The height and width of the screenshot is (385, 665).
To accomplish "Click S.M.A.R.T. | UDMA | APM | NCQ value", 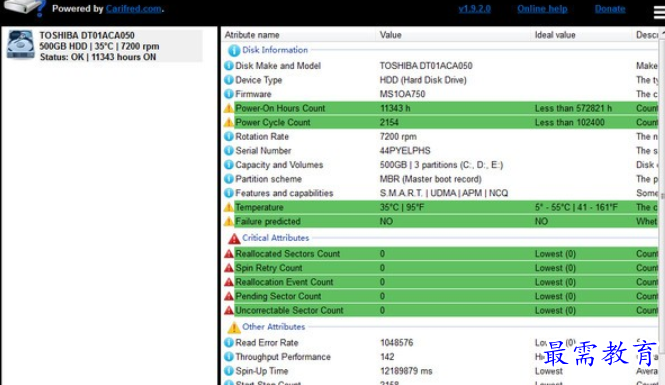I will [x=444, y=193].
